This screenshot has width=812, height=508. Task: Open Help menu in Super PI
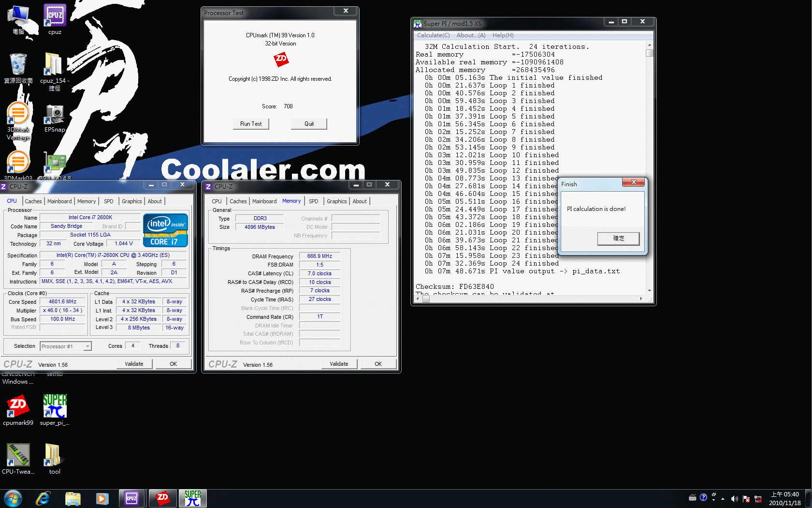tap(503, 35)
